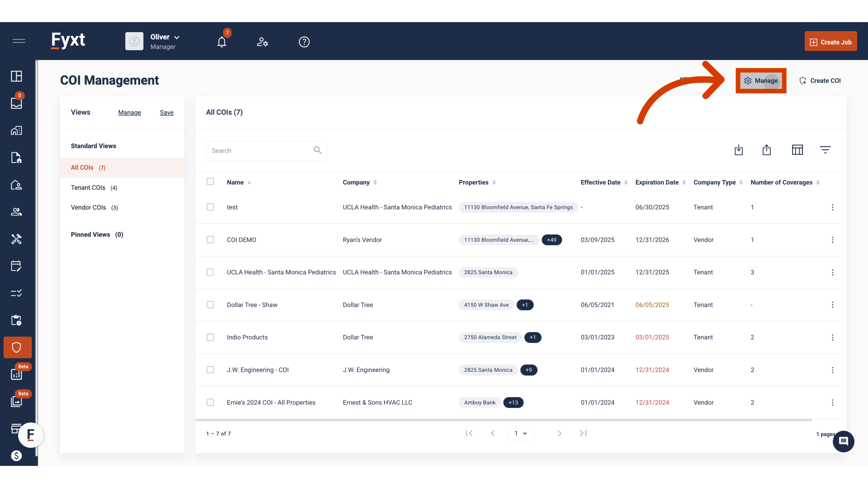This screenshot has height=488, width=868.
Task: Click the help question mark icon
Action: pos(304,42)
